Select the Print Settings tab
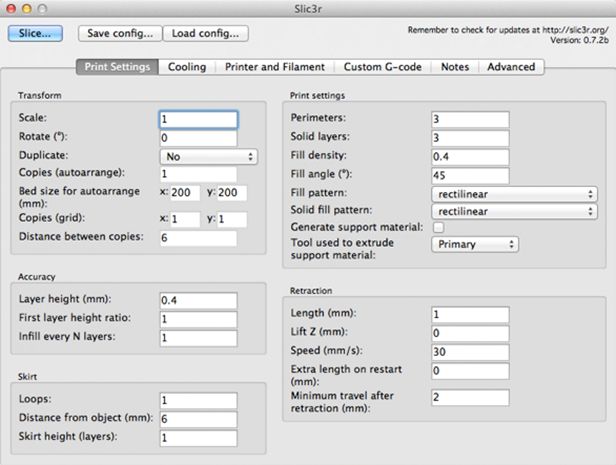Image resolution: width=616 pixels, height=465 pixels. (117, 67)
